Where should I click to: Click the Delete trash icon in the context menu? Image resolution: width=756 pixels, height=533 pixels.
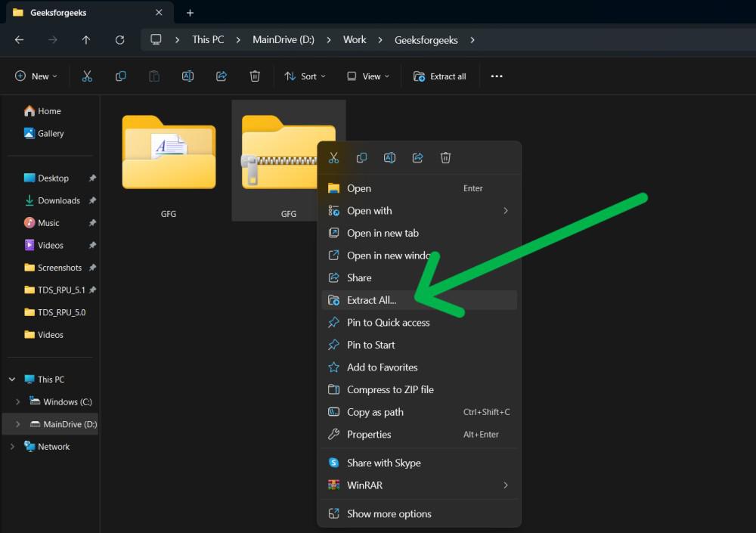tap(445, 157)
